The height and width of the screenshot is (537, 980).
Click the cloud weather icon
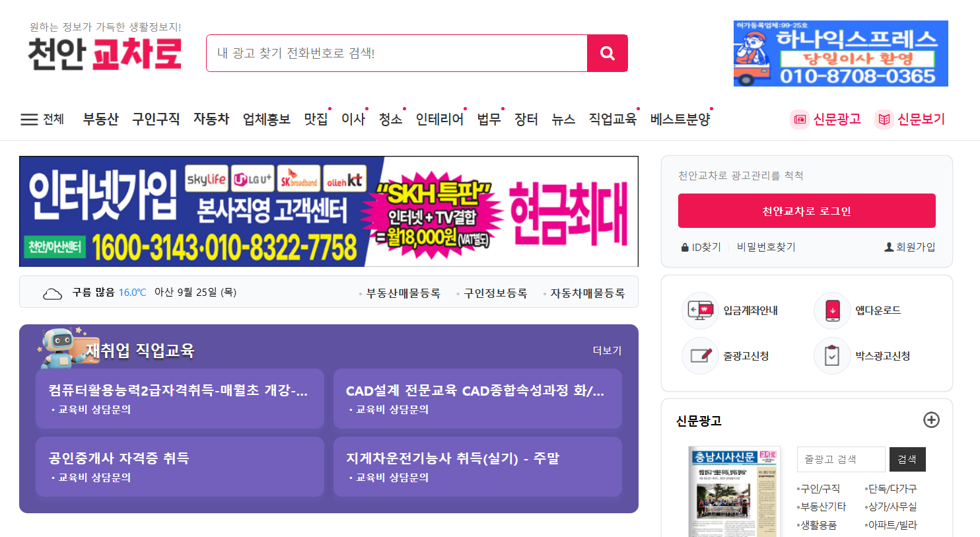coord(52,293)
